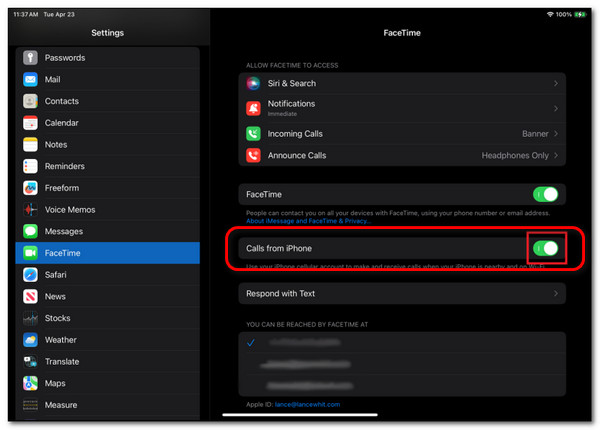The image size is (600, 430).
Task: Tap the Respond with Text label
Action: [280, 293]
